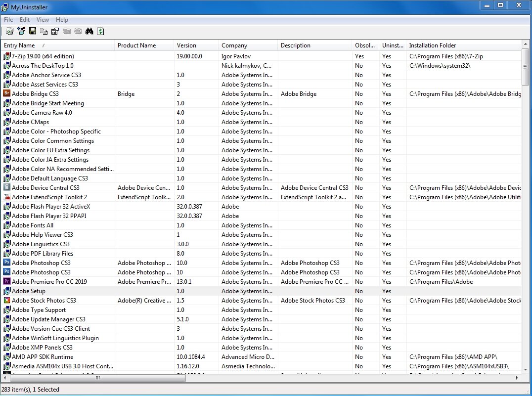Click the Adobe ExtendScript Toolkit 2 icon
Image resolution: width=532 pixels, height=396 pixels.
click(x=7, y=197)
